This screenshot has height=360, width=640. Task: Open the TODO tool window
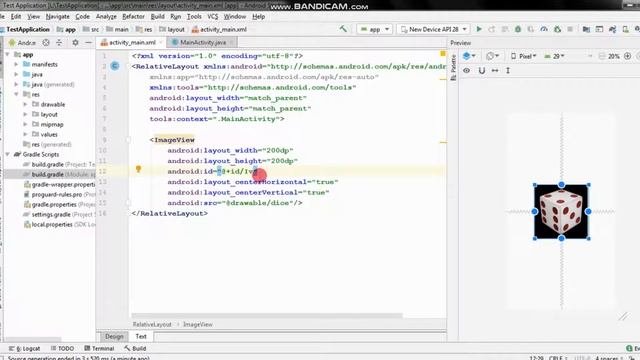tap(62, 348)
